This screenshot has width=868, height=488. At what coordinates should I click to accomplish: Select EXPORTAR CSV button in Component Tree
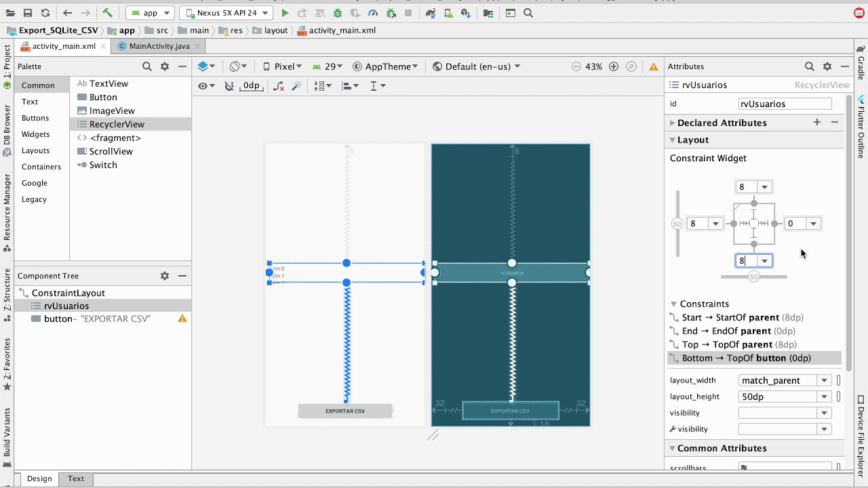(x=97, y=319)
